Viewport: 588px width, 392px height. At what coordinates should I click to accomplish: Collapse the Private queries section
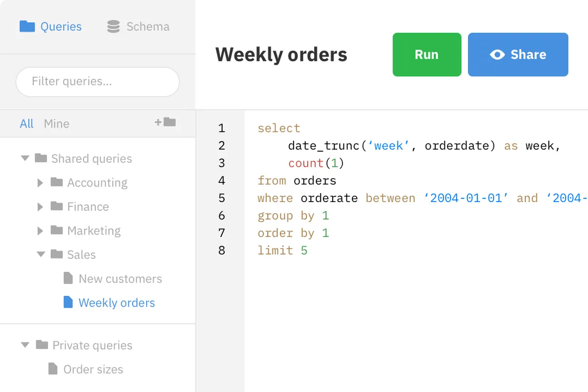tap(25, 345)
